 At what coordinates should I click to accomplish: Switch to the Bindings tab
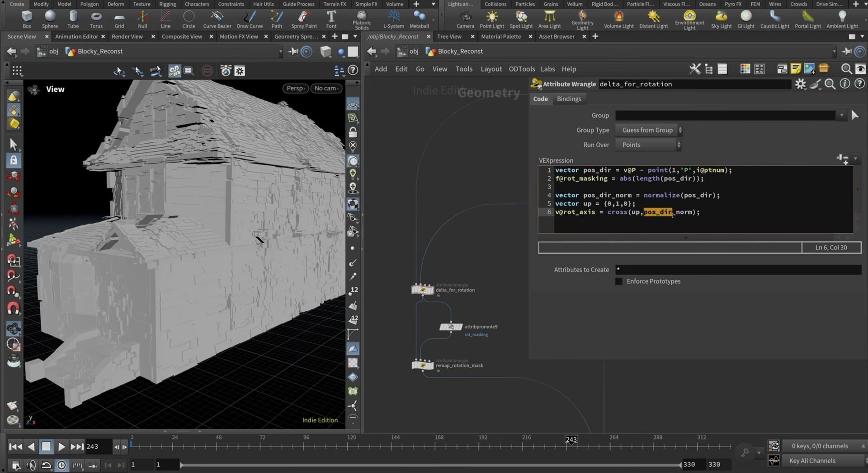pyautogui.click(x=569, y=98)
